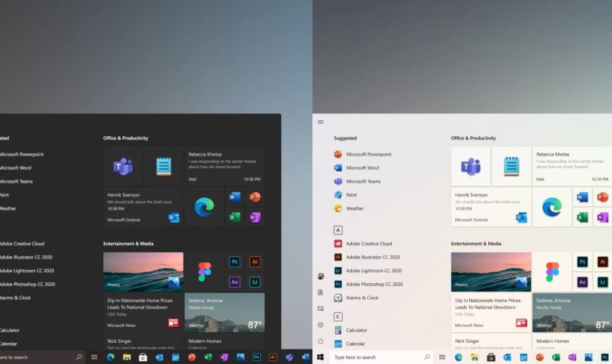
Task: Click the Windows Start button on the light taskbar
Action: pos(321,357)
